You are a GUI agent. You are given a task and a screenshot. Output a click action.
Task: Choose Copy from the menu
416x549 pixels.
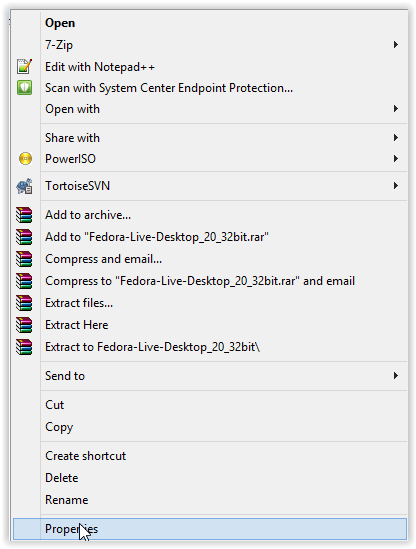click(x=210, y=427)
